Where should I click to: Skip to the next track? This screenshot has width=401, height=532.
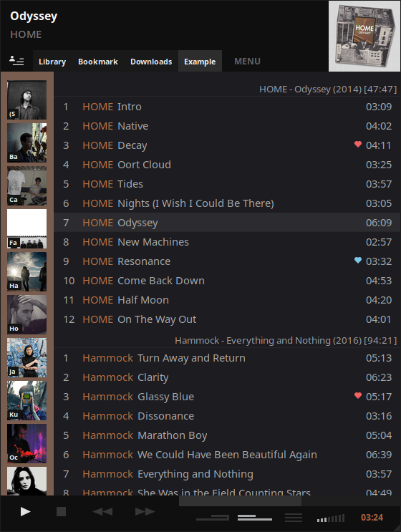(145, 511)
